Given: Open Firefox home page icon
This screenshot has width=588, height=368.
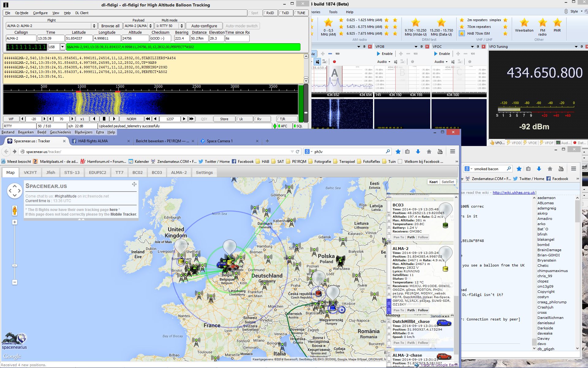Looking at the screenshot, I should tap(429, 151).
